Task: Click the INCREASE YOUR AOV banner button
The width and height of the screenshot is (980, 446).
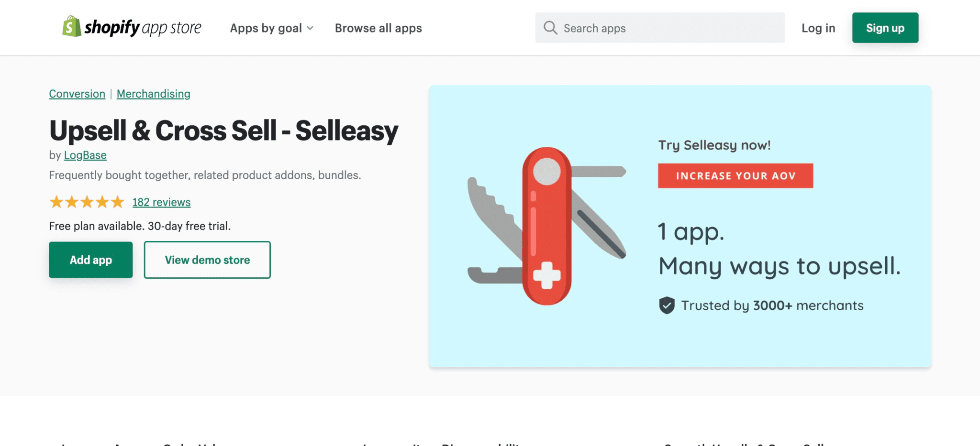Action: coord(735,175)
